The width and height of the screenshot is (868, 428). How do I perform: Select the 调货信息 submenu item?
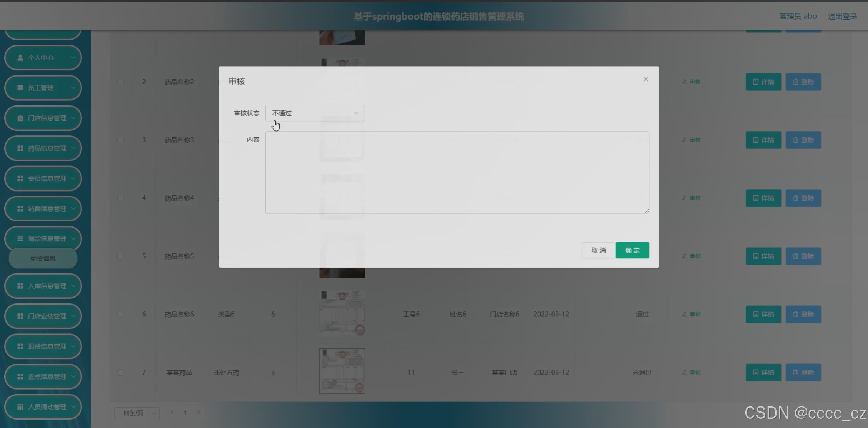coord(43,258)
